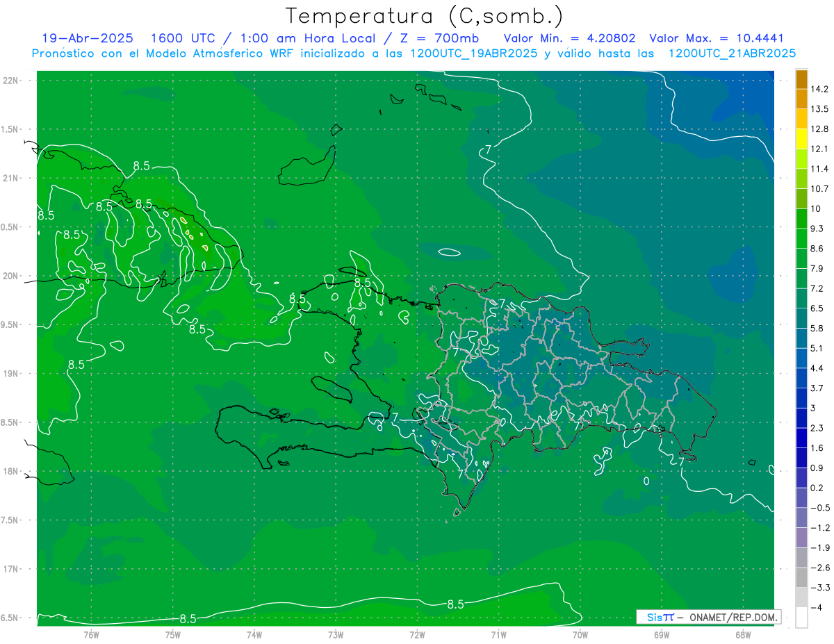Click the "21N" latitude axis label

12,178
